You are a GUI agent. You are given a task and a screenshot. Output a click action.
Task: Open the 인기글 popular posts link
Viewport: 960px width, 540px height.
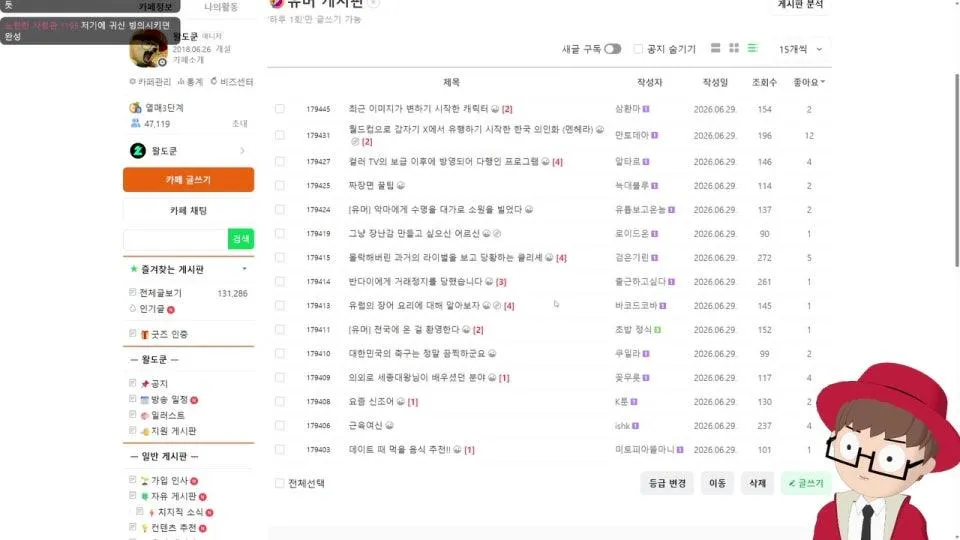point(152,309)
